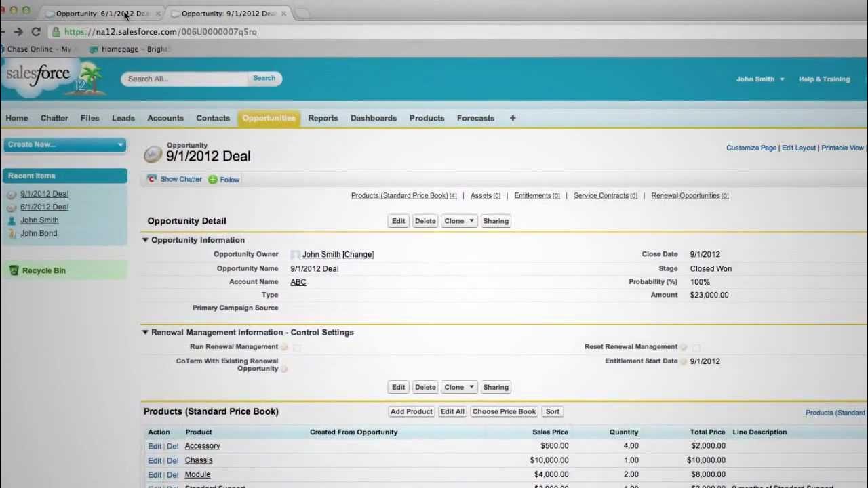Screen dimensions: 868x488
Task: Close the 9/1/2012 Deal browser tab
Action: 283,14
